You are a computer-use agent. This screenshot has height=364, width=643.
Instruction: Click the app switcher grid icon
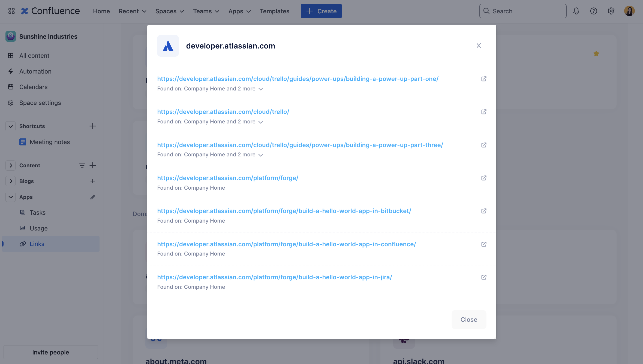pyautogui.click(x=11, y=11)
